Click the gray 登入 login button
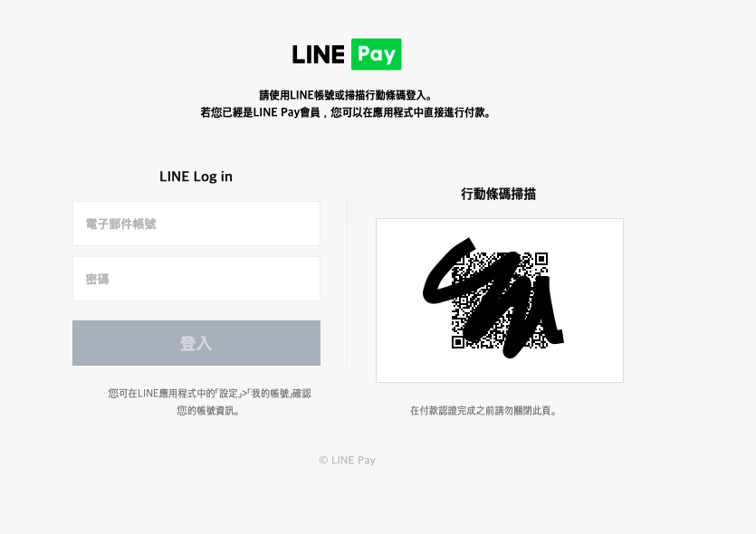This screenshot has height=534, width=756. click(196, 343)
